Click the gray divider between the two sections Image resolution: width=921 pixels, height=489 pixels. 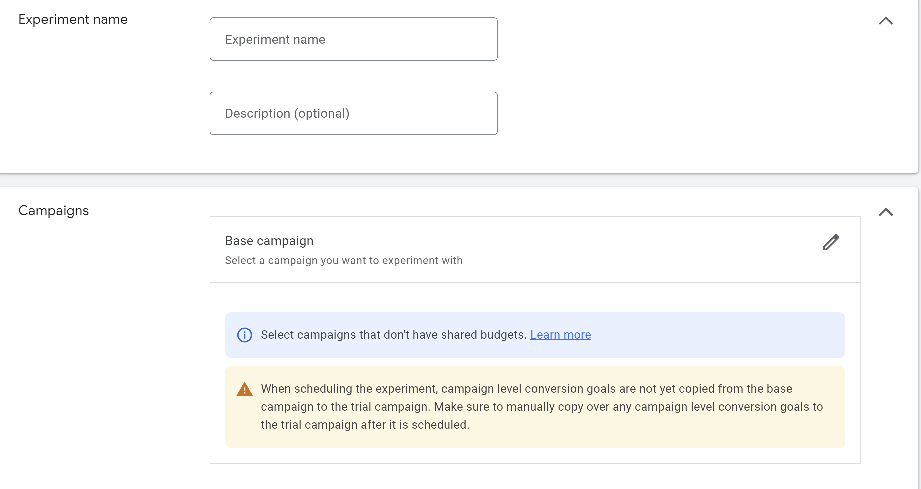point(460,180)
